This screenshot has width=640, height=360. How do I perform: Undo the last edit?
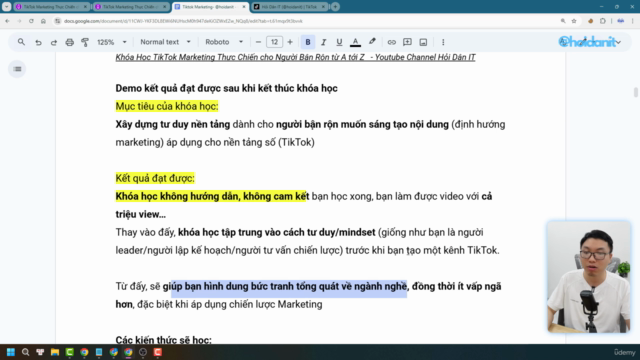tap(38, 42)
